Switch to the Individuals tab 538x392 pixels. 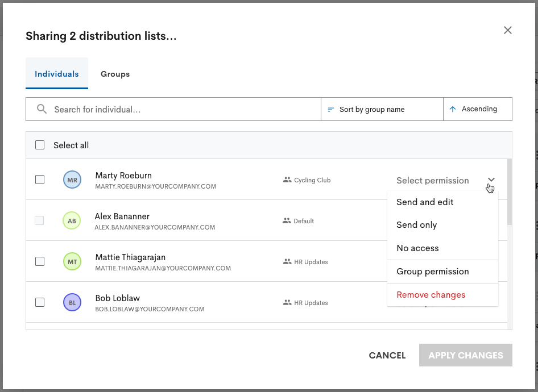click(57, 74)
